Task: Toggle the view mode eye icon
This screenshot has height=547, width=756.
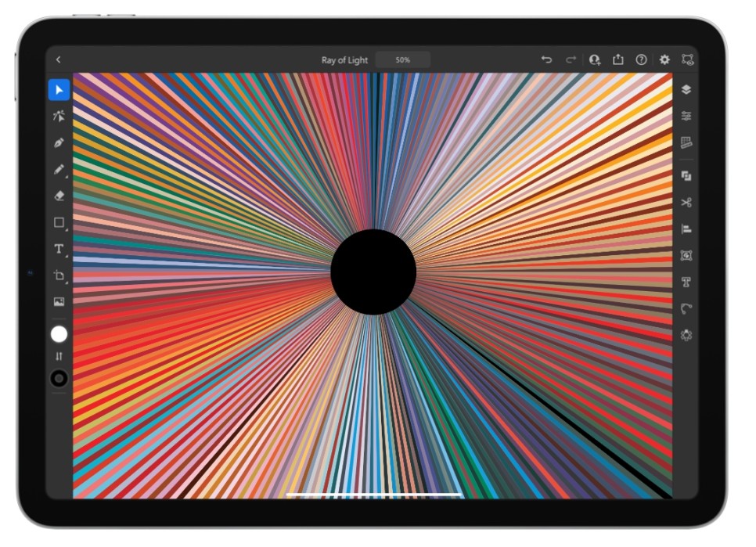Action: pos(688,59)
